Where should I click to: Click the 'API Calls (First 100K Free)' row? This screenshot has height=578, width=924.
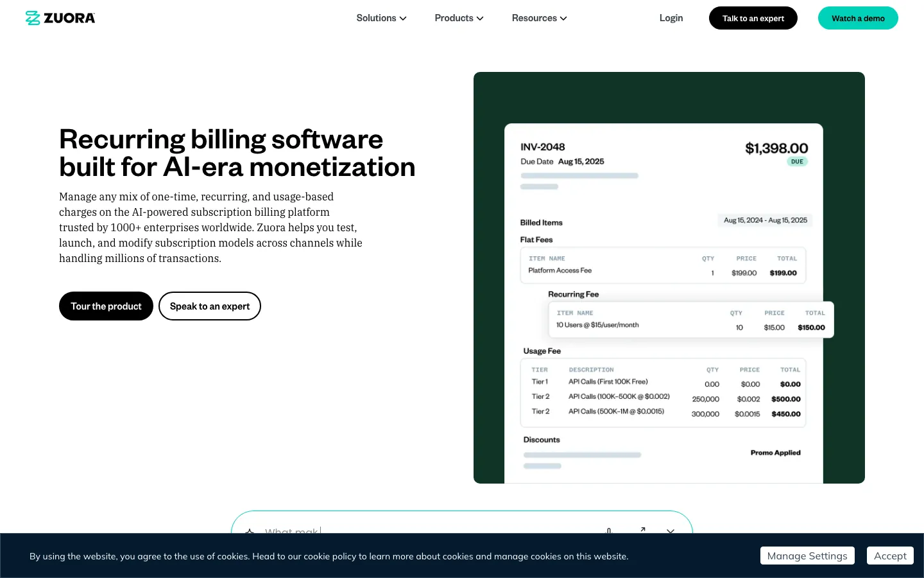tap(608, 381)
